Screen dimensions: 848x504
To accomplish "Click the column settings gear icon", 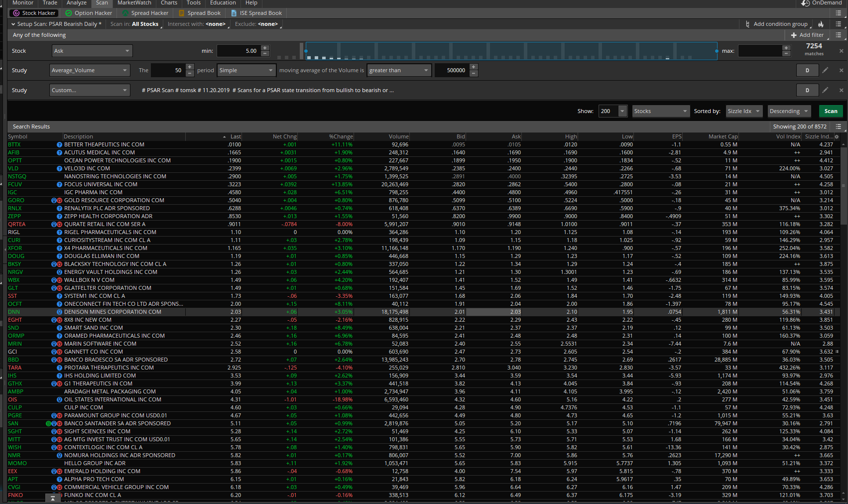I will pos(837,136).
